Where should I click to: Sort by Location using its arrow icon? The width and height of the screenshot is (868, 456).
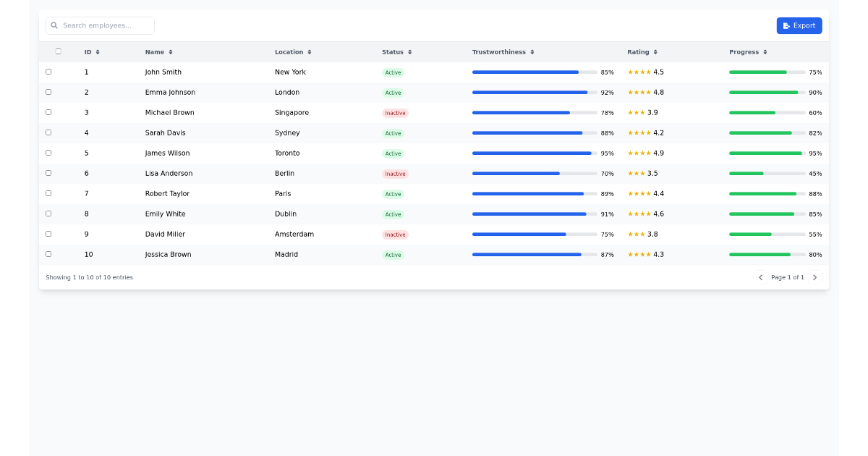(x=310, y=52)
